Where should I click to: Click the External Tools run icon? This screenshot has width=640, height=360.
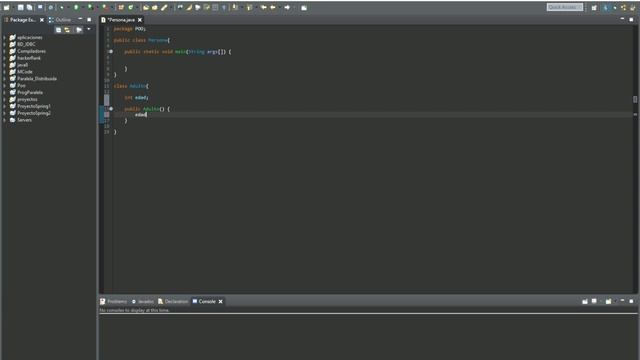(104, 7)
